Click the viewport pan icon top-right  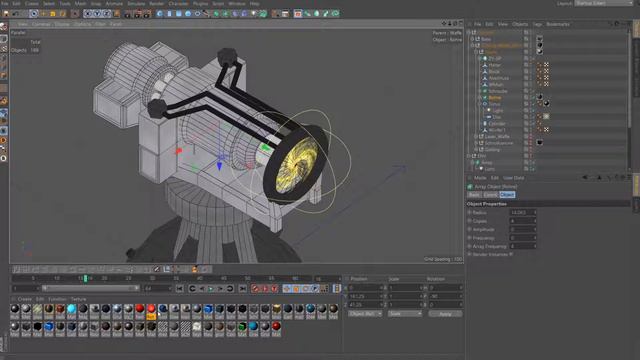(x=444, y=24)
